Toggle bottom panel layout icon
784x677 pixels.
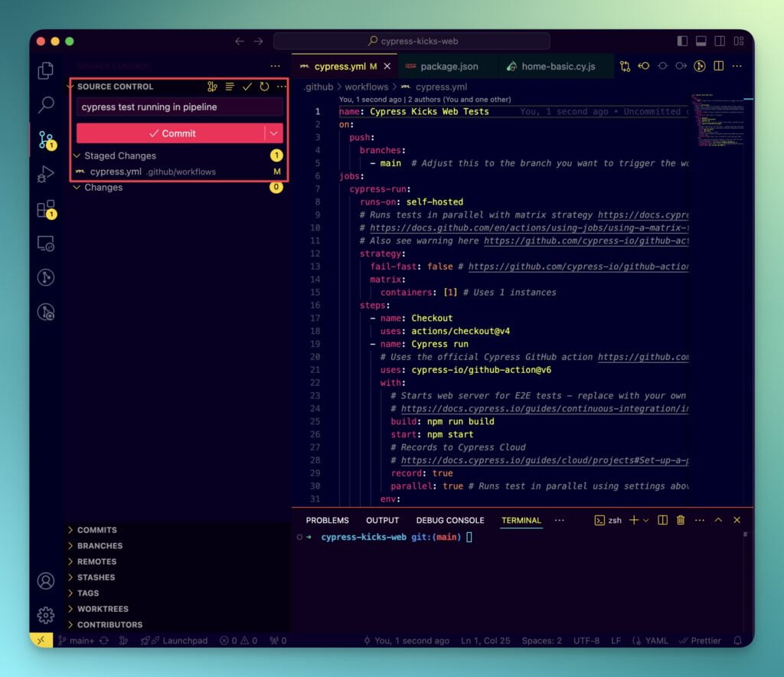(x=701, y=41)
